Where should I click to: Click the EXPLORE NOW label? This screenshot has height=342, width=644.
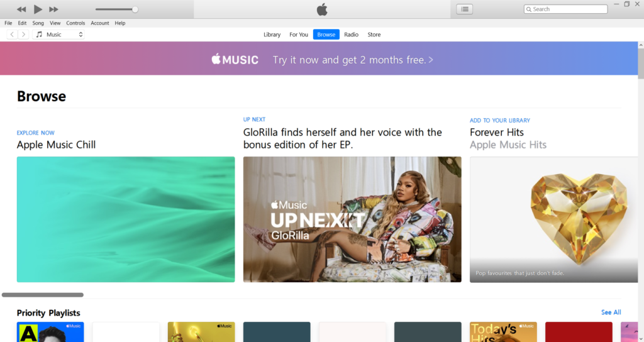(35, 133)
